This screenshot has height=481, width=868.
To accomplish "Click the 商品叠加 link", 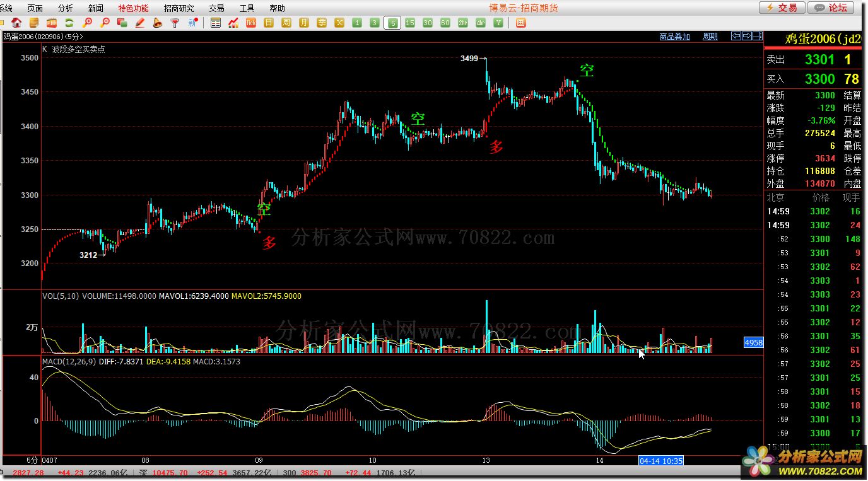I will (x=675, y=37).
